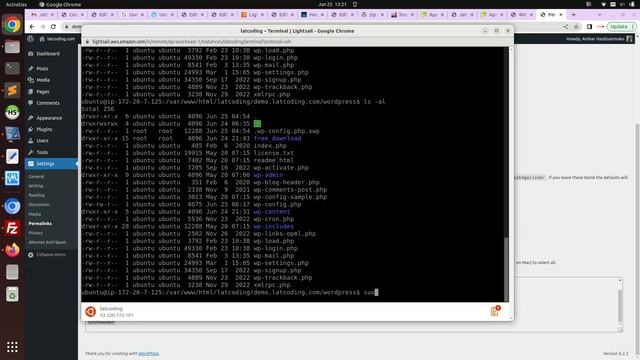Click the wp-config.php filename in lower listing
Image resolution: width=640 pixels, height=360 pixels.
pos(277,204)
